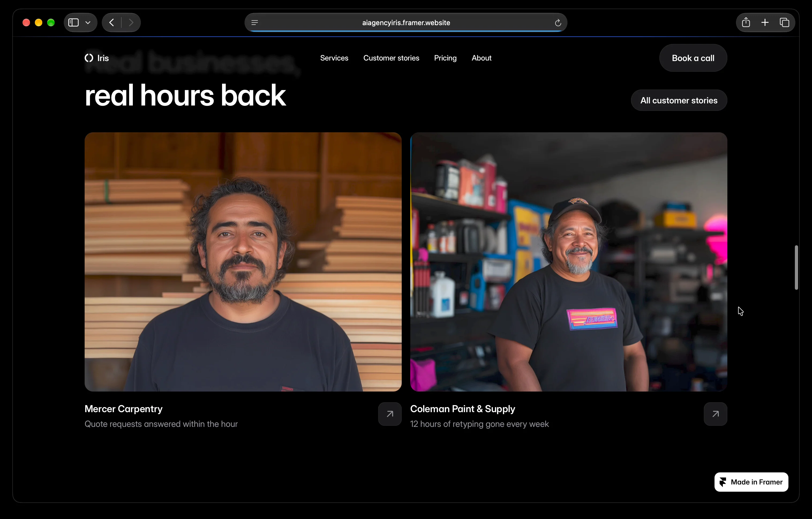Viewport: 812px width, 519px height.
Task: Open the Customer stories nav item
Action: coord(391,58)
